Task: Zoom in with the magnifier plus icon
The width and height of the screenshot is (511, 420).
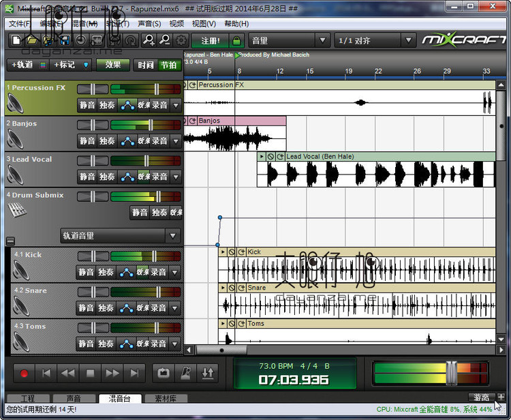Action: (149, 40)
